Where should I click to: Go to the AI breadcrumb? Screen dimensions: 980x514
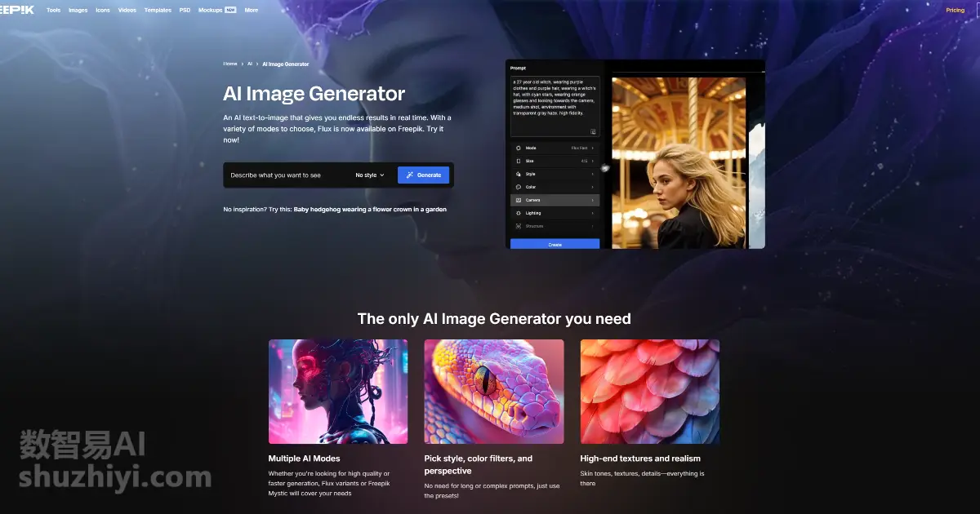click(x=250, y=64)
